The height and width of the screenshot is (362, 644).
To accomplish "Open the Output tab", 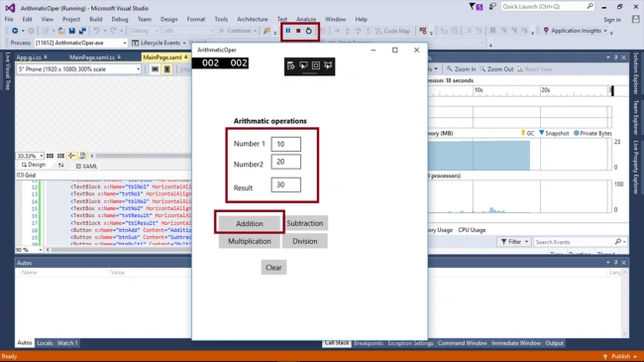I will tap(554, 343).
